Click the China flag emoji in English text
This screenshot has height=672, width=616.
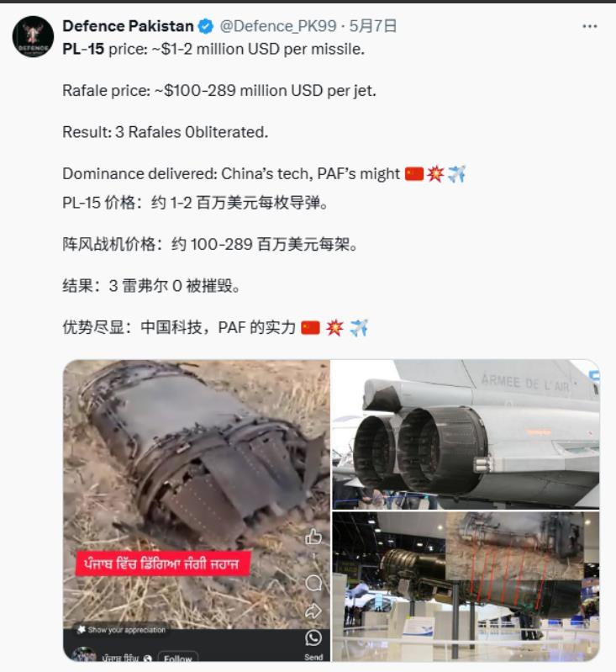[414, 174]
